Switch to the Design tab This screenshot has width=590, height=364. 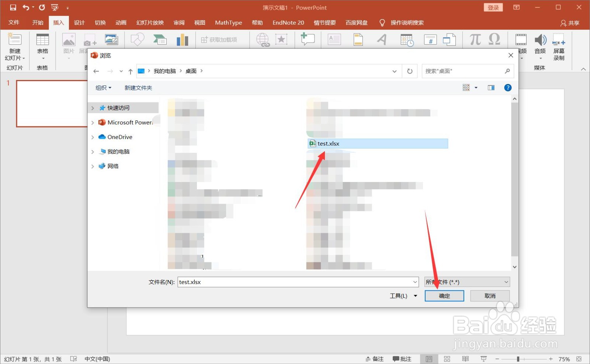click(x=79, y=22)
